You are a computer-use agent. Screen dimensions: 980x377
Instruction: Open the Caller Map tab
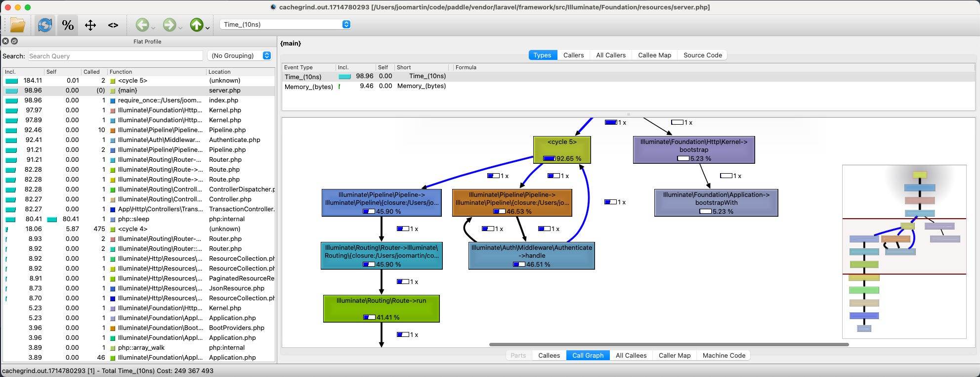click(675, 355)
